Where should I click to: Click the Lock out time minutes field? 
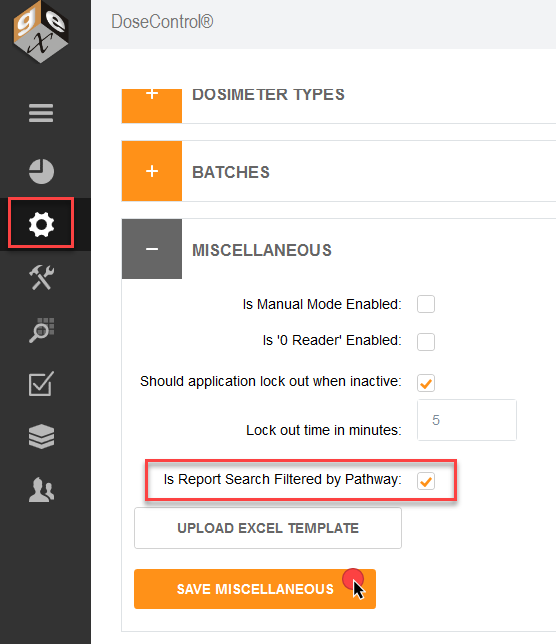coord(467,420)
